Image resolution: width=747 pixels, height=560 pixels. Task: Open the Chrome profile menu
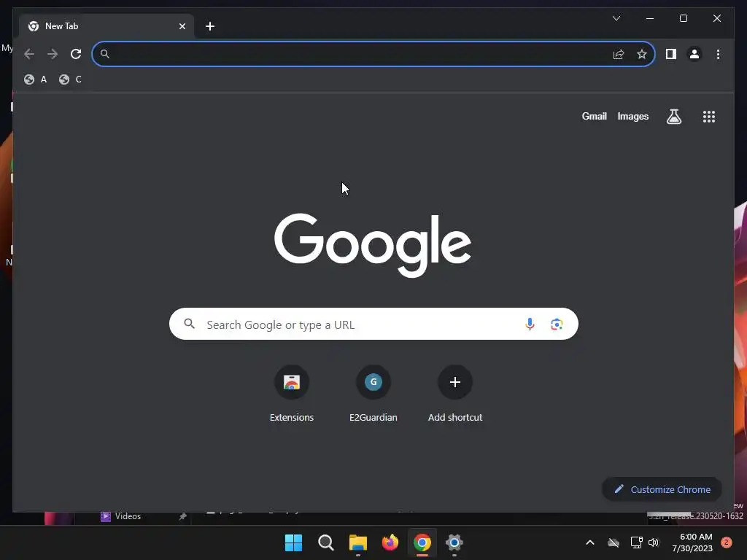click(694, 54)
